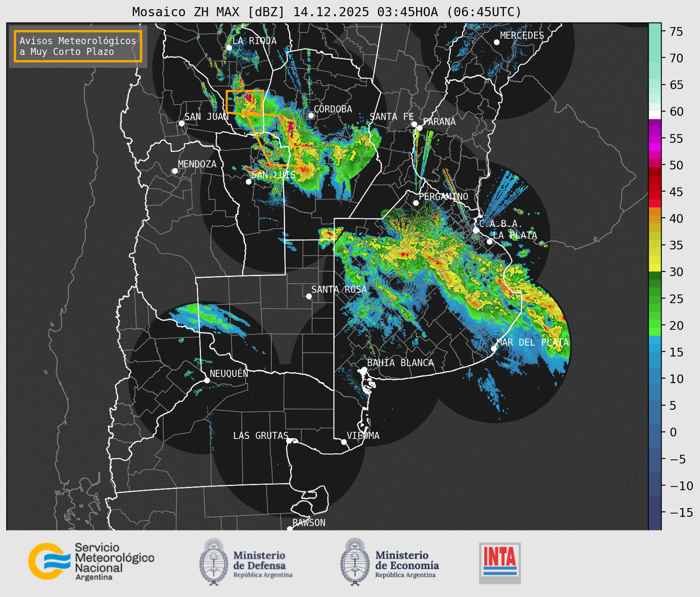Click the −15 dBZ dark band on scale
The image size is (700, 597).
[x=655, y=512]
